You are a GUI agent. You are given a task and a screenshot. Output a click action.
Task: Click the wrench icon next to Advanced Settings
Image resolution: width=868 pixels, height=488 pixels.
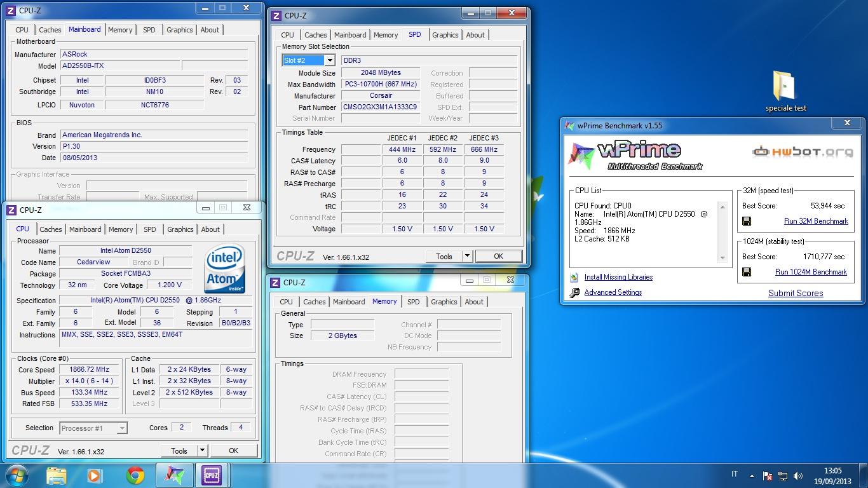click(574, 292)
